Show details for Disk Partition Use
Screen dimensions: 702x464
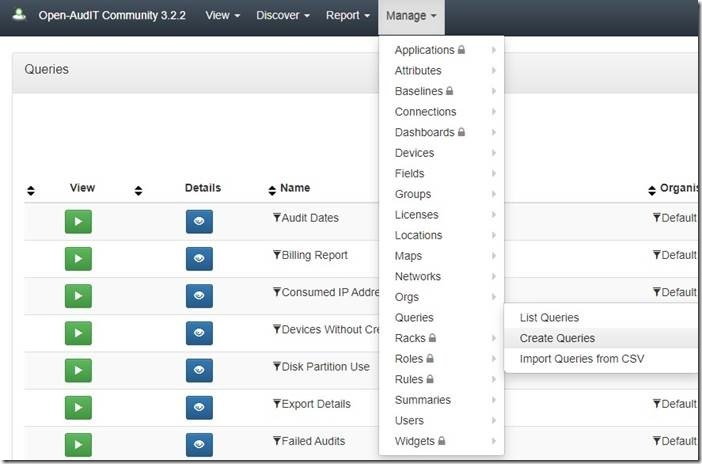199,370
